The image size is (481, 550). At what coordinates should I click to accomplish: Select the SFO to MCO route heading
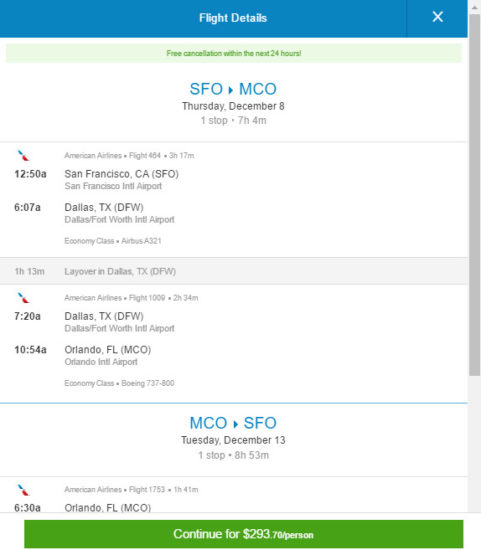233,89
